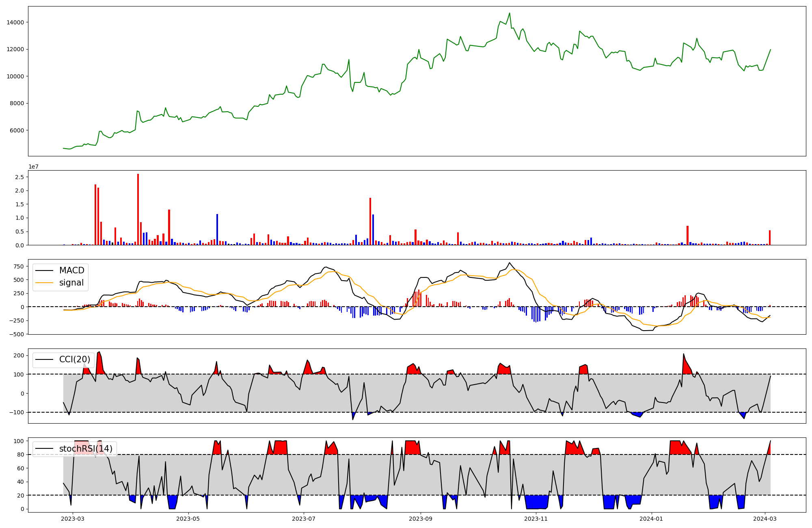Click the 2023-11 date tick label
Image resolution: width=812 pixels, height=528 pixels.
point(536,518)
